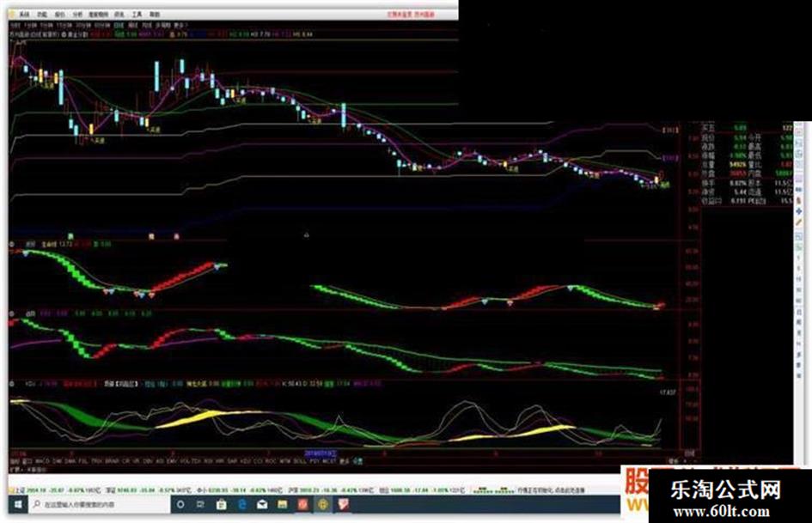Launch Edge browser from taskbar

point(241,504)
